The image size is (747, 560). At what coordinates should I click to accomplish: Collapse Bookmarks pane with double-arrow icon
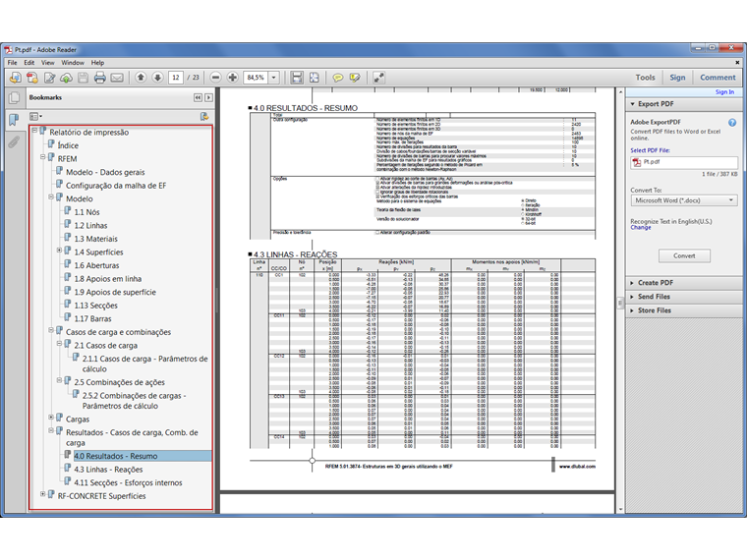tap(198, 97)
